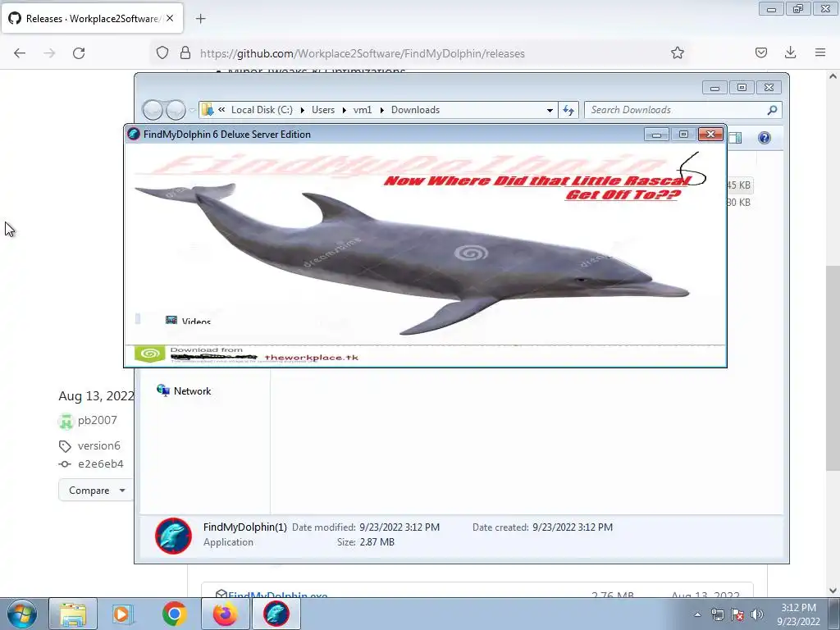840x630 pixels.
Task: Open taskbar clock showing 3:12 PM
Action: [x=799, y=614]
